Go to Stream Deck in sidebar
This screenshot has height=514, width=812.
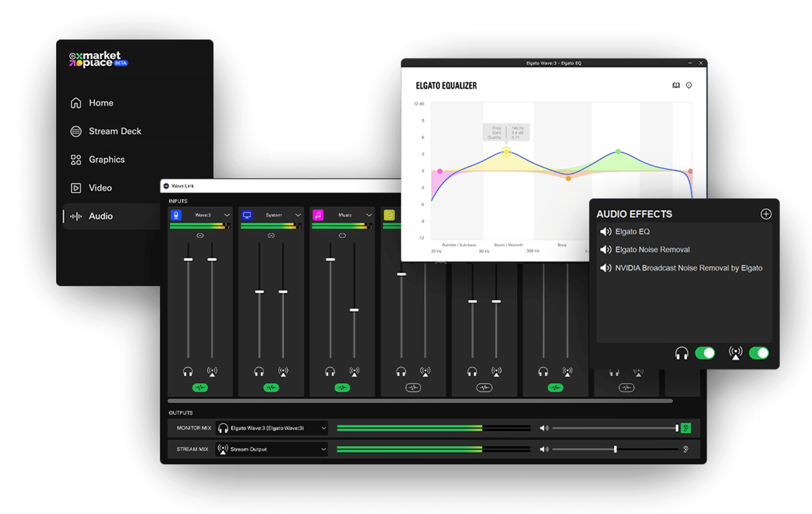click(x=115, y=131)
